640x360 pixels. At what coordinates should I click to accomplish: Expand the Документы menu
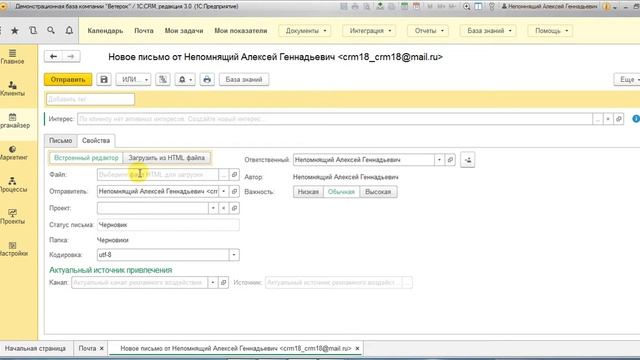(305, 31)
